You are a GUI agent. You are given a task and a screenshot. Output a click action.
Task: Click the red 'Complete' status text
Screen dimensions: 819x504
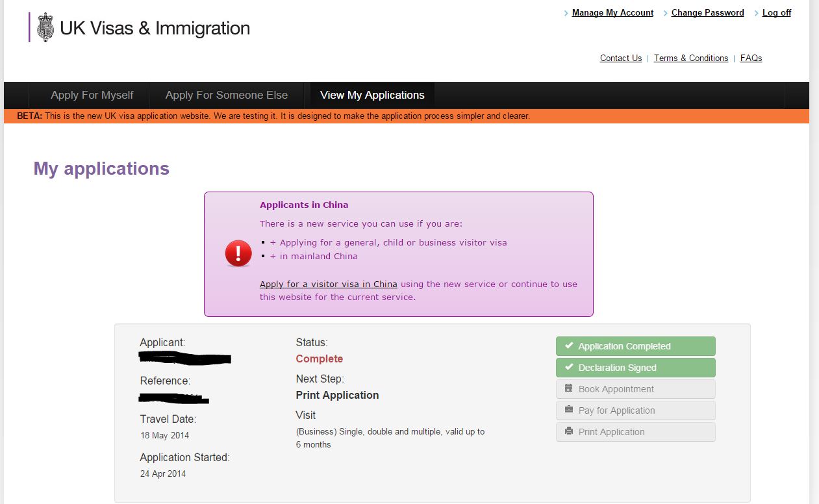pos(319,359)
